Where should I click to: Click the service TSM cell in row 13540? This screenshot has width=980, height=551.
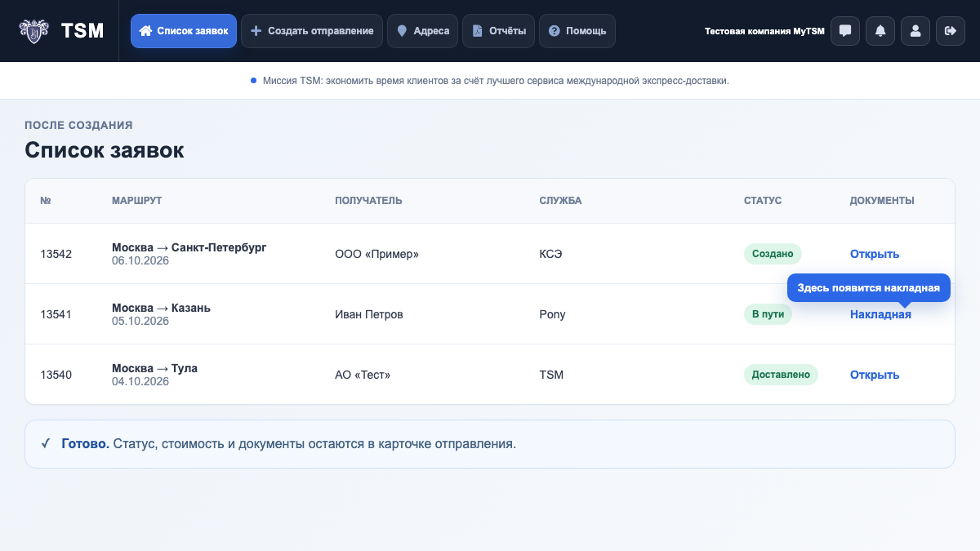click(551, 375)
